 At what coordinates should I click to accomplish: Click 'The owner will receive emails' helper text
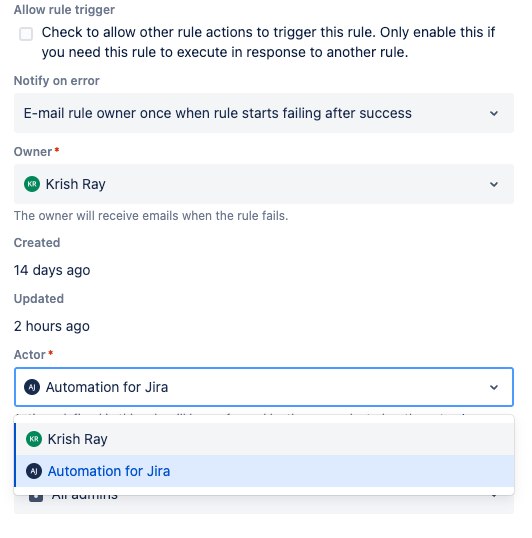[151, 216]
